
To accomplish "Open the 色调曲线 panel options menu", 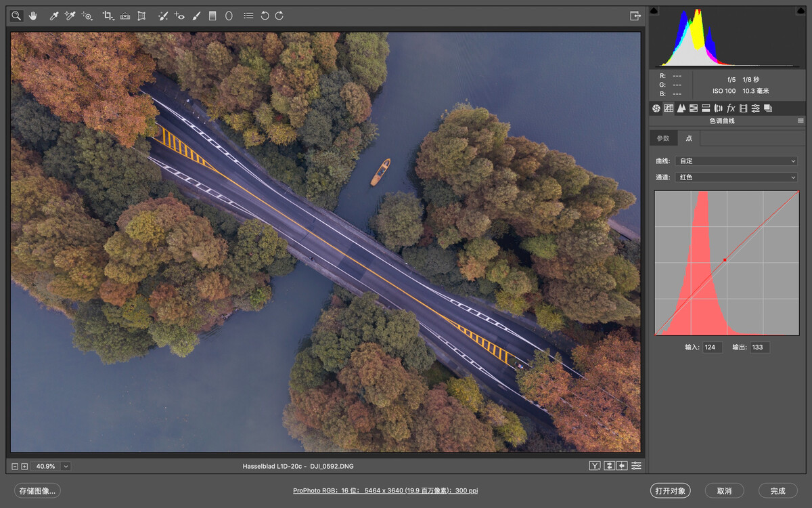I will (800, 121).
